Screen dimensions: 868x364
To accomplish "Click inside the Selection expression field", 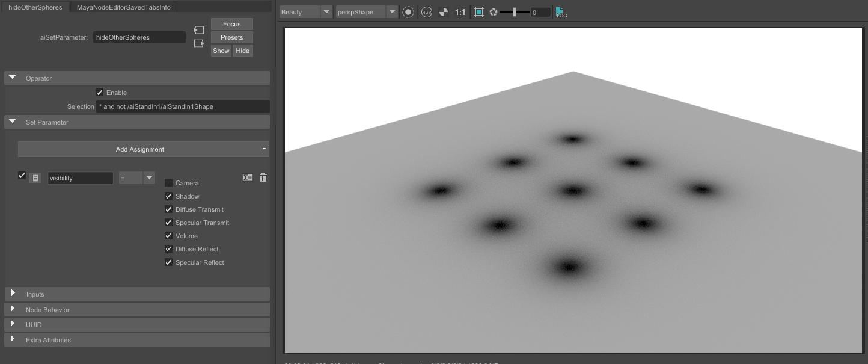I will coord(180,106).
